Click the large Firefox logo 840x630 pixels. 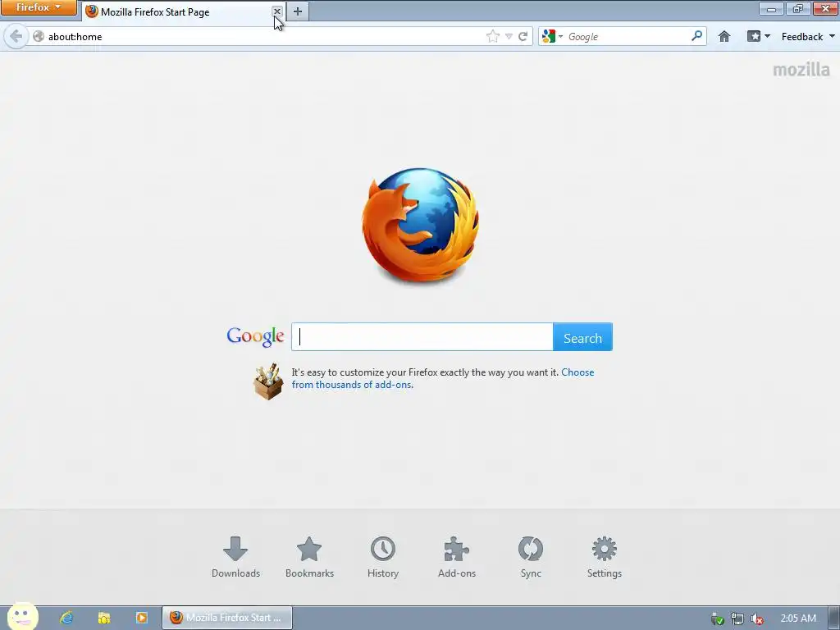coord(421,225)
